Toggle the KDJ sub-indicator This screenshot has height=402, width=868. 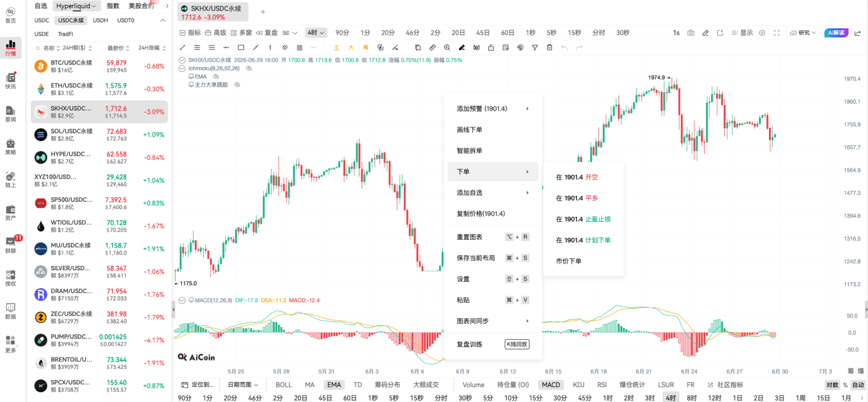click(578, 385)
